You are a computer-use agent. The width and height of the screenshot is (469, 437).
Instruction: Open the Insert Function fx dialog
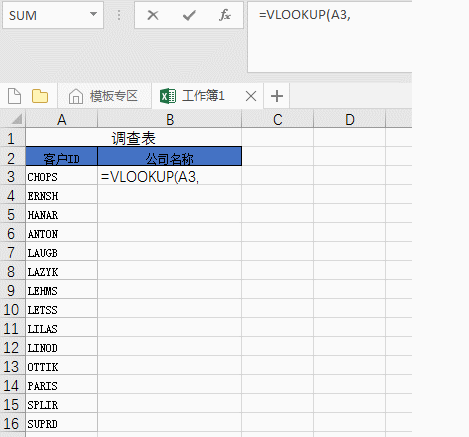click(225, 15)
